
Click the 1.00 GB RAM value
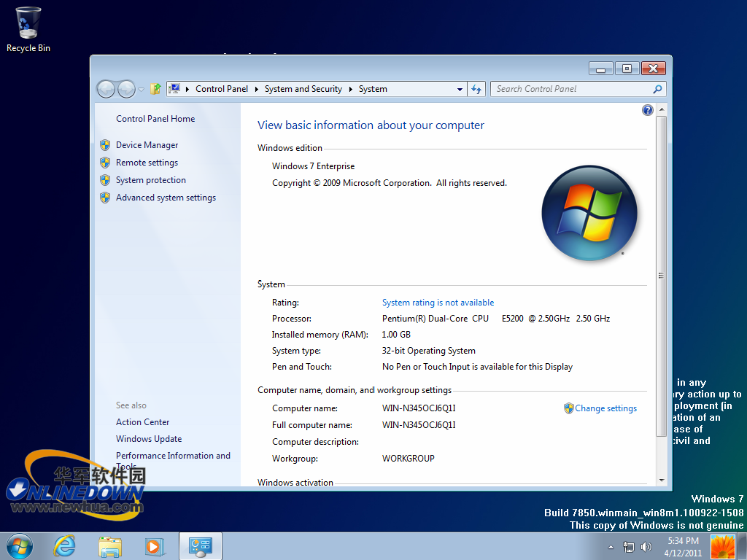point(396,334)
